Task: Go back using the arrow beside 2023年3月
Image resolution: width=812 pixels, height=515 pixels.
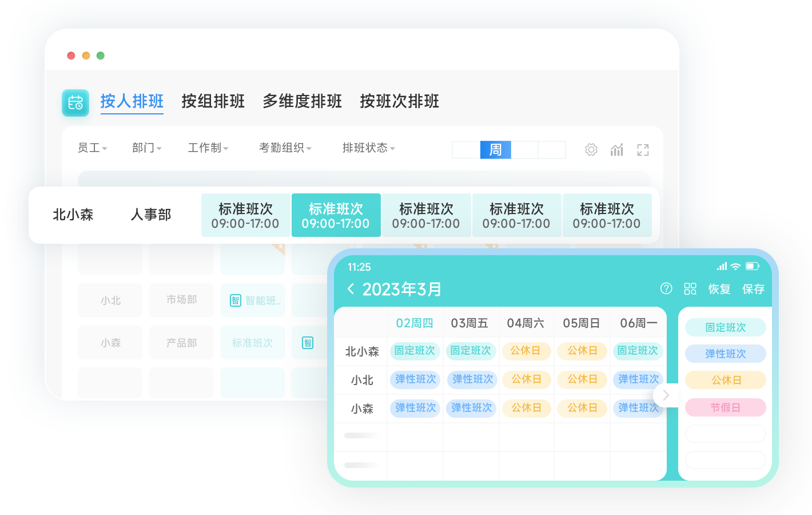Action: (351, 289)
